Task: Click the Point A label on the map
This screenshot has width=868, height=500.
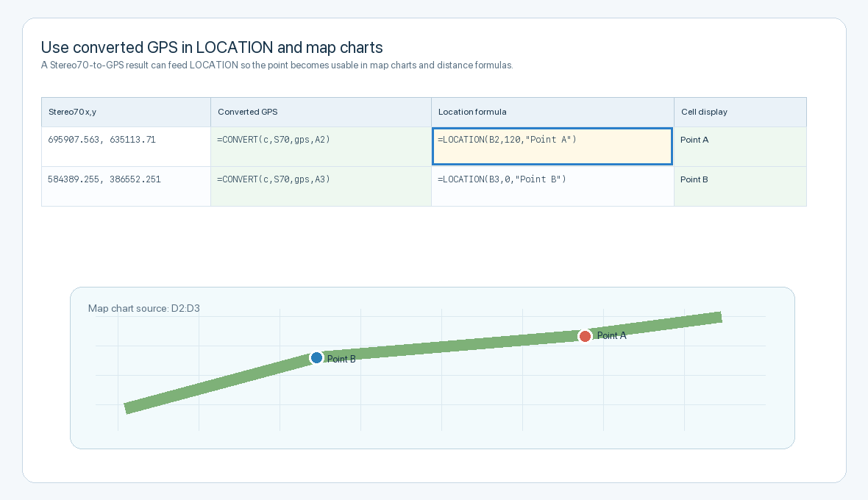Action: [612, 336]
